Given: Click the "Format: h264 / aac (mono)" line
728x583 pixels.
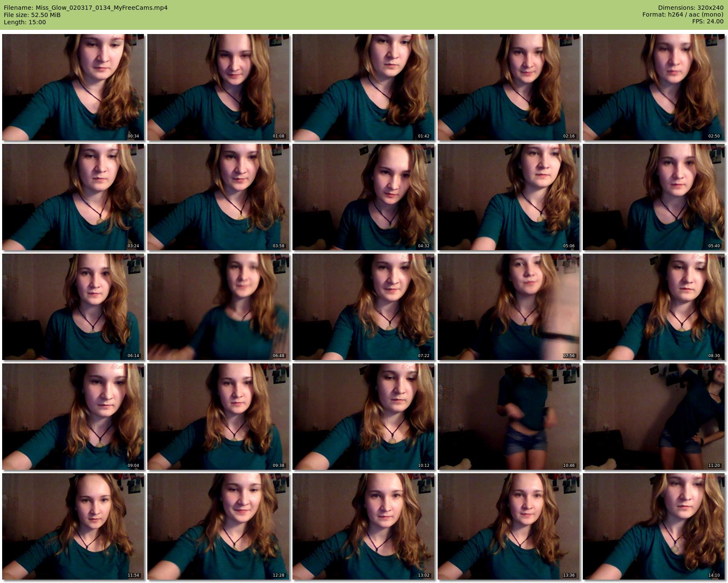Looking at the screenshot, I should (x=683, y=15).
